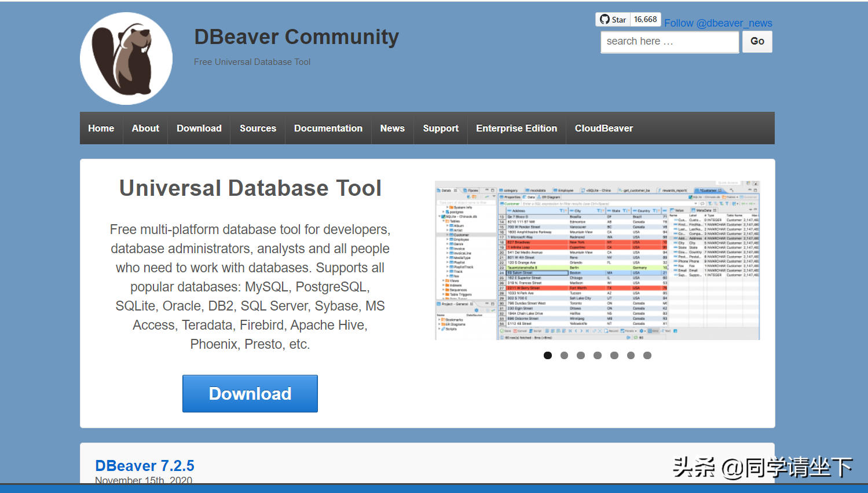The height and width of the screenshot is (493, 868).
Task: Focus the search here input field
Action: click(669, 42)
